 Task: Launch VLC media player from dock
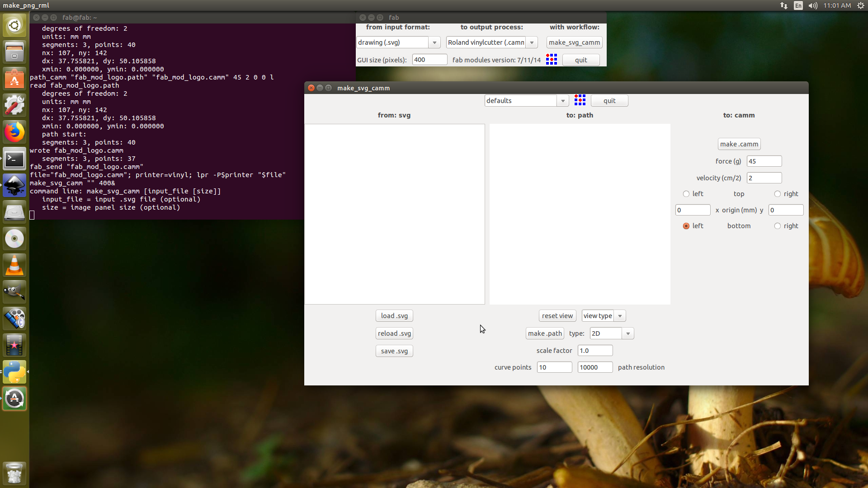tap(14, 265)
